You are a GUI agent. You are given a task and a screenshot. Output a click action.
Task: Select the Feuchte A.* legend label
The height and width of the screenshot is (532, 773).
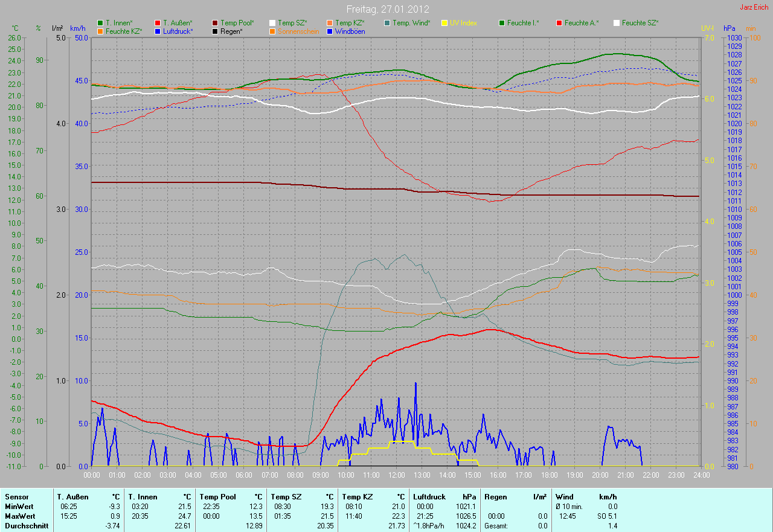pos(582,23)
